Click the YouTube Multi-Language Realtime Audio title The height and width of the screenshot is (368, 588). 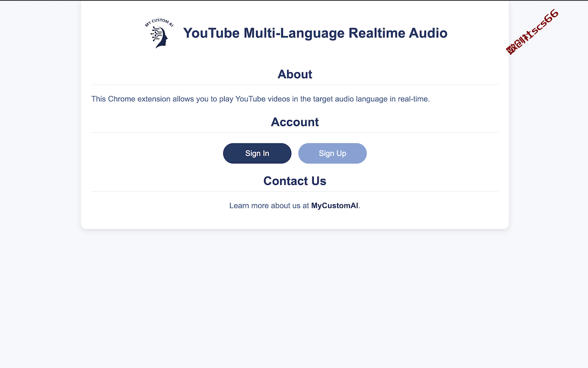pyautogui.click(x=315, y=33)
